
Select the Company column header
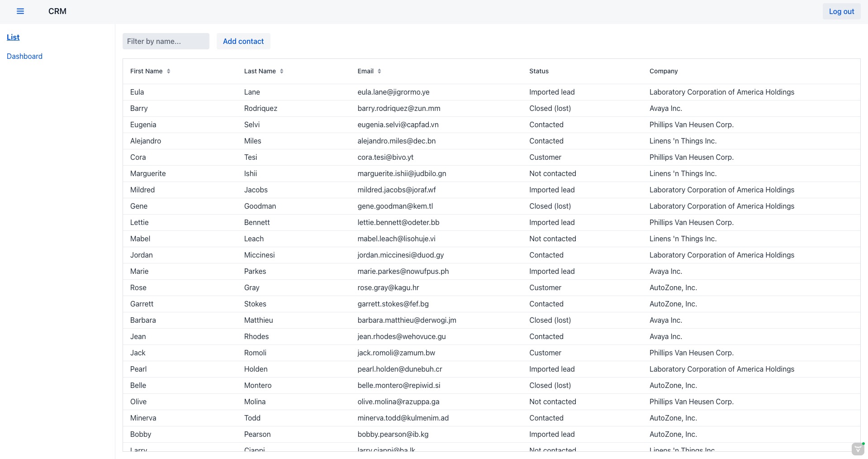tap(664, 71)
